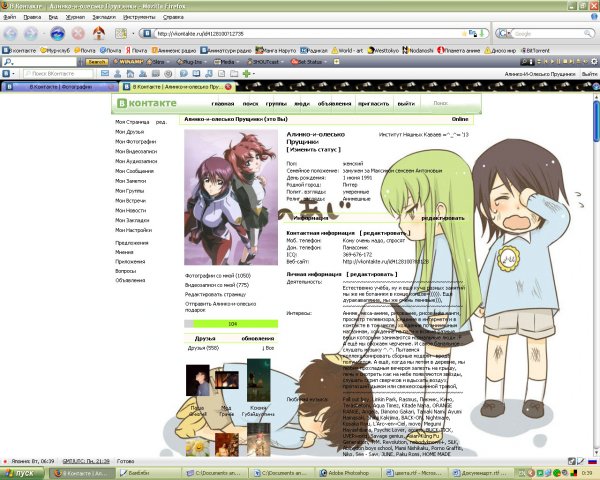Click the Winamp toolbar Pause button
Viewport: 600px width, 480px height.
pos(558,62)
